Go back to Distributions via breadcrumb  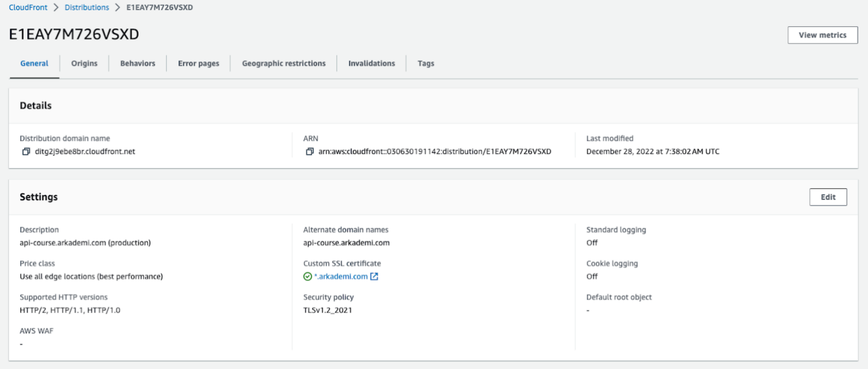click(x=87, y=7)
